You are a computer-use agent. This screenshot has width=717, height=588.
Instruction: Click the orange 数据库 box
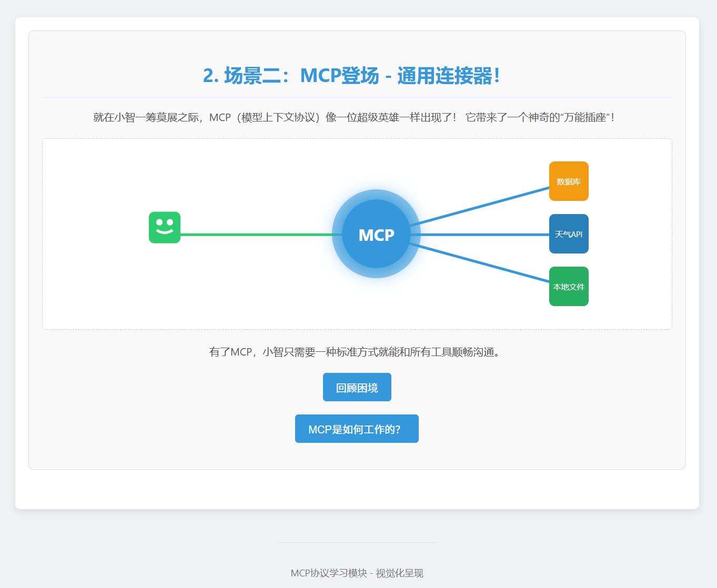click(569, 181)
